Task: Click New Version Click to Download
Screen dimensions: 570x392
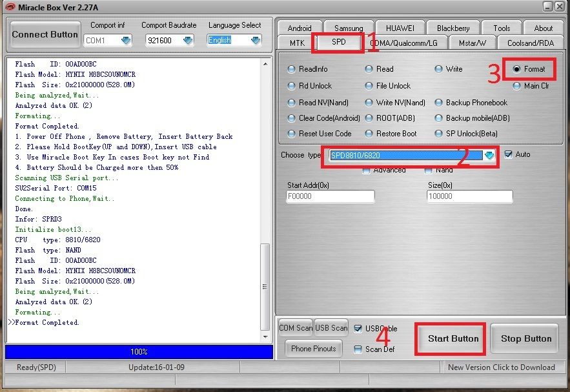Action: click(x=501, y=367)
